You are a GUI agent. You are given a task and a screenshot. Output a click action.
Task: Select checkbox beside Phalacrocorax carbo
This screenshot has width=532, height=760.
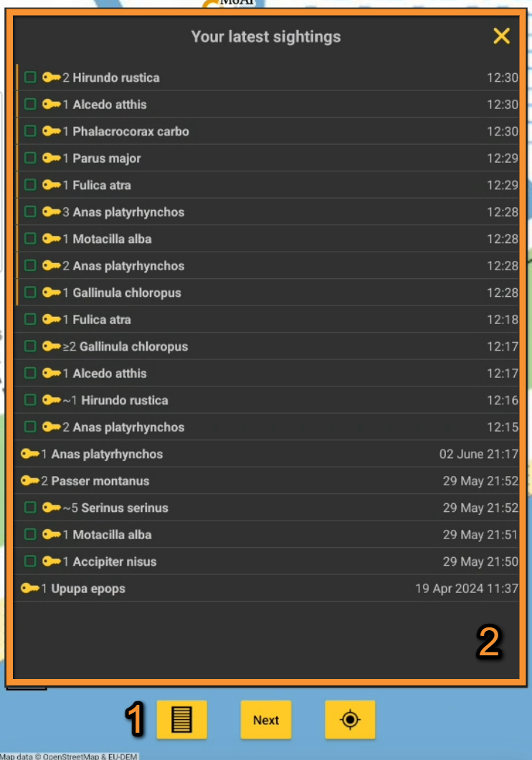[x=30, y=131]
